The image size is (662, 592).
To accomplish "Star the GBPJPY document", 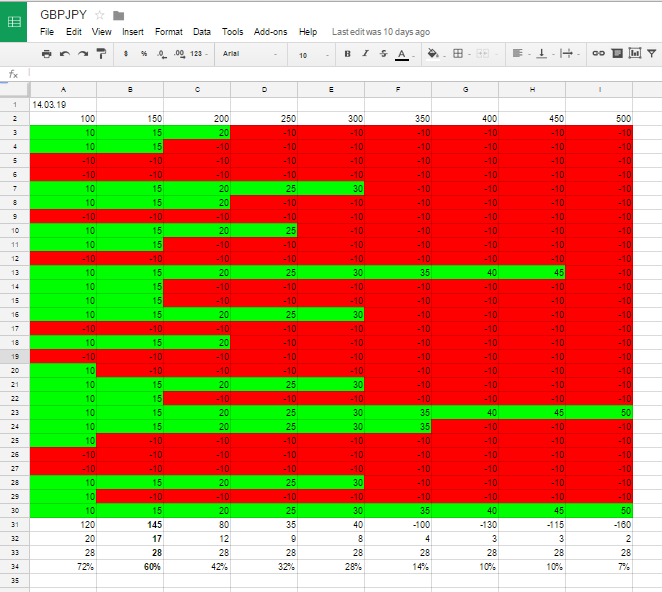I will 100,15.
